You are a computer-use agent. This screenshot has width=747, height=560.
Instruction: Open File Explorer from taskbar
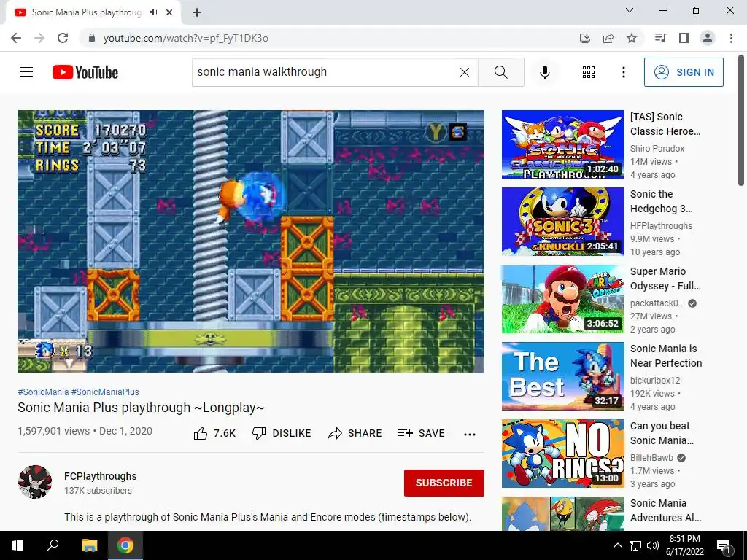tap(89, 545)
